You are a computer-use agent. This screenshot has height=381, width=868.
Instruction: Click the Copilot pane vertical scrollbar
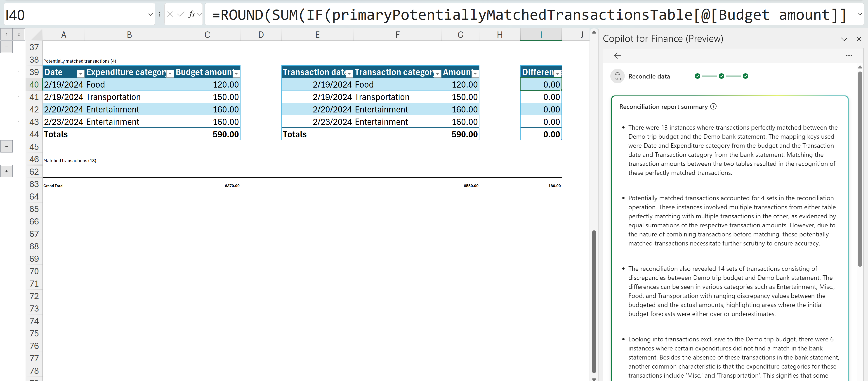(860, 169)
